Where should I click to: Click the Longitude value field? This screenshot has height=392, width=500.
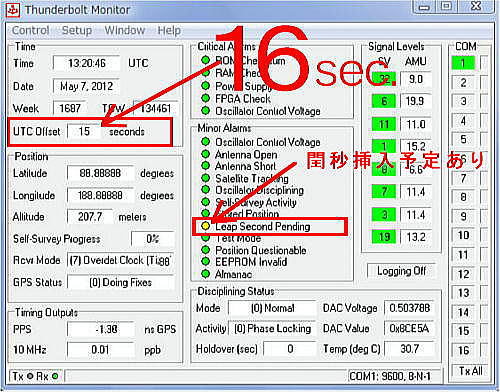pos(101,195)
